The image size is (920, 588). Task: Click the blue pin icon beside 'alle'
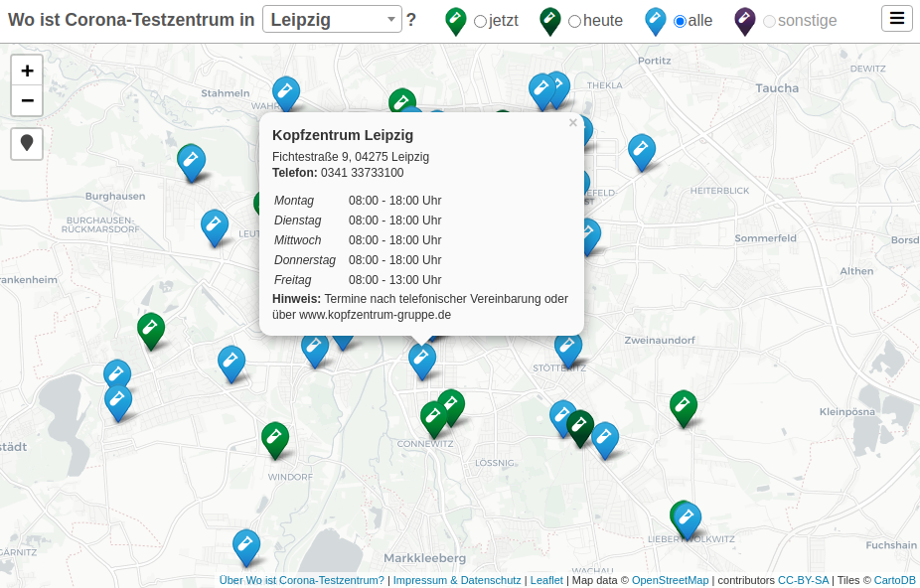(655, 19)
